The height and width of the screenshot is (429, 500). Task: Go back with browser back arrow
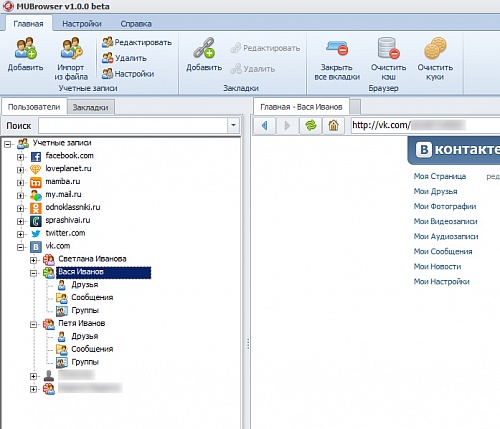(265, 126)
